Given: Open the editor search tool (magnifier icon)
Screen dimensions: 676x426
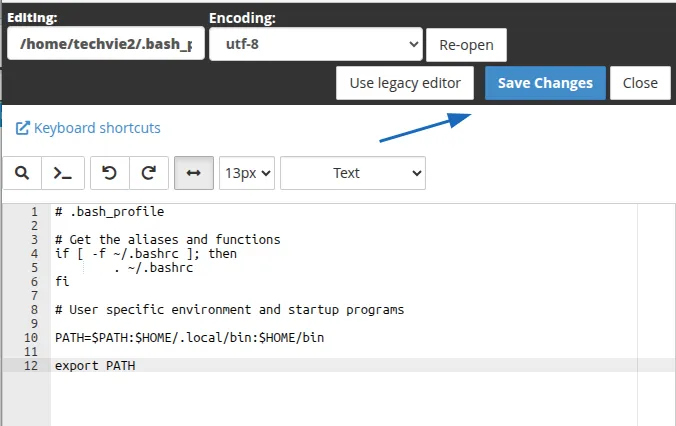Looking at the screenshot, I should (x=22, y=173).
